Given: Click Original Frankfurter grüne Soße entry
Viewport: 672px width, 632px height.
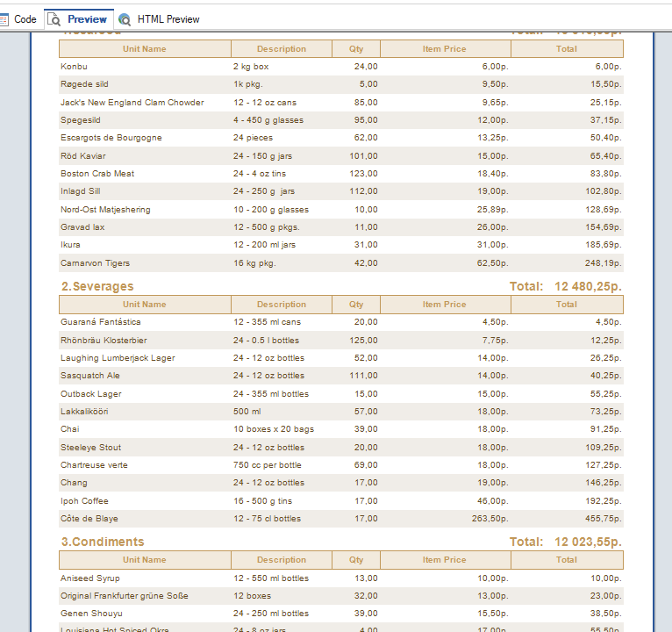Looking at the screenshot, I should (x=125, y=596).
